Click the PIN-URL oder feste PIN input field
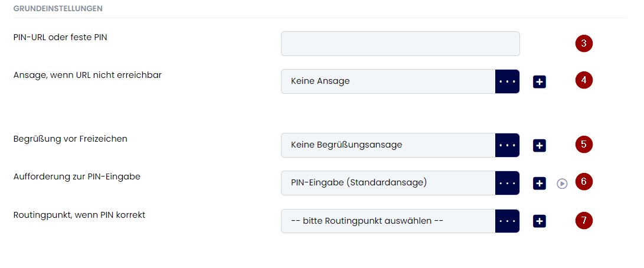The width and height of the screenshot is (644, 268). coord(400,44)
